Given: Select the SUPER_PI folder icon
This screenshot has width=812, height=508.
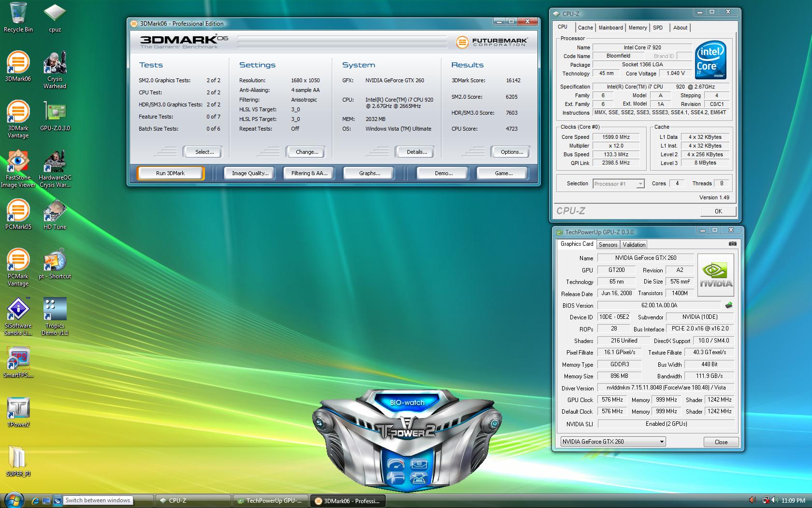Looking at the screenshot, I should point(18,461).
